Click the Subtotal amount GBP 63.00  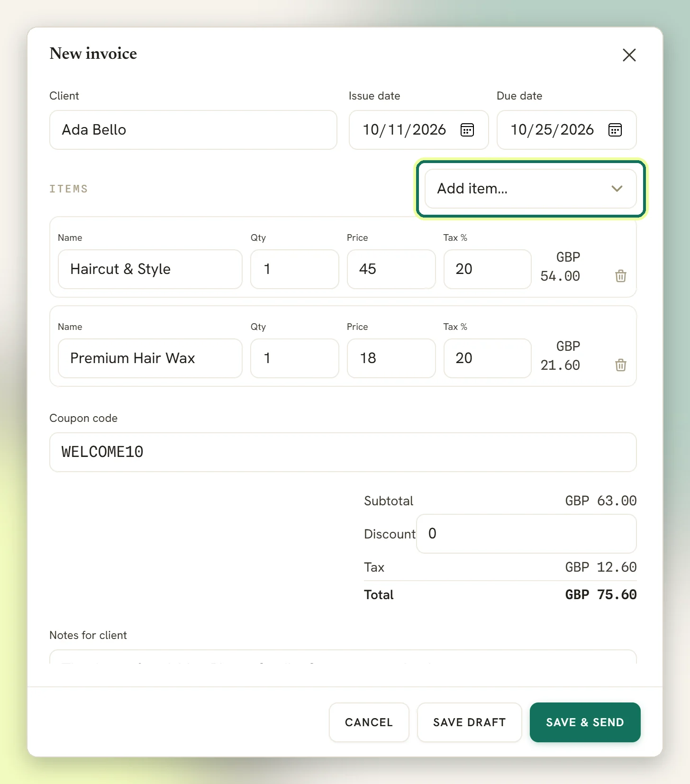[601, 501]
